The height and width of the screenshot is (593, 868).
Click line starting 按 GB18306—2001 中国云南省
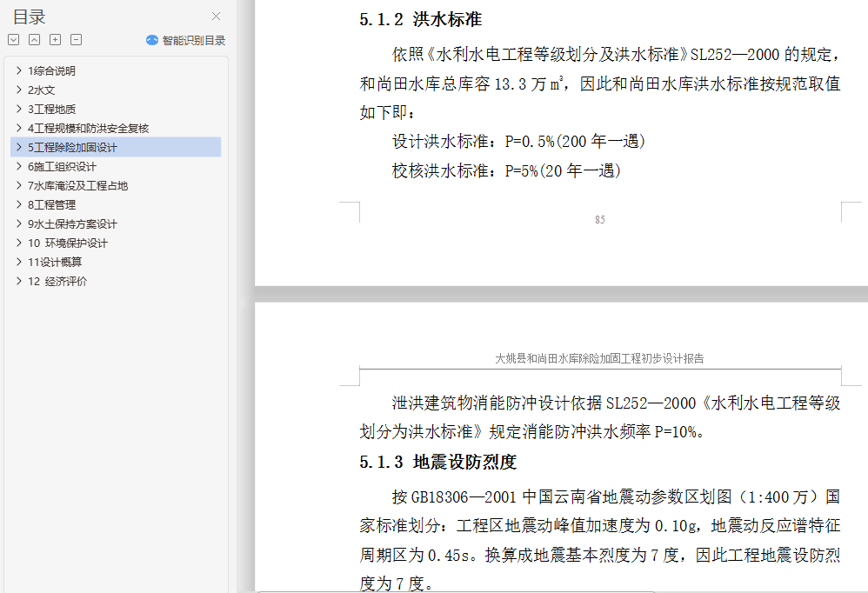pyautogui.click(x=616, y=496)
